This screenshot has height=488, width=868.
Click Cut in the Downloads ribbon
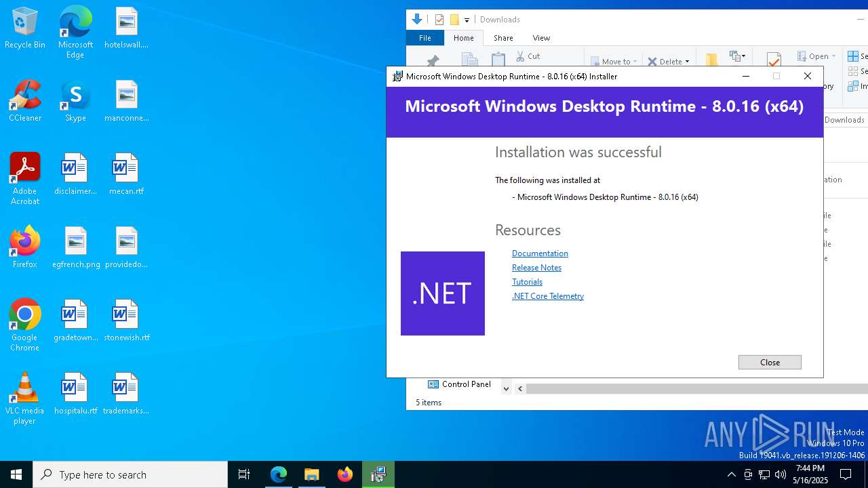tap(528, 56)
